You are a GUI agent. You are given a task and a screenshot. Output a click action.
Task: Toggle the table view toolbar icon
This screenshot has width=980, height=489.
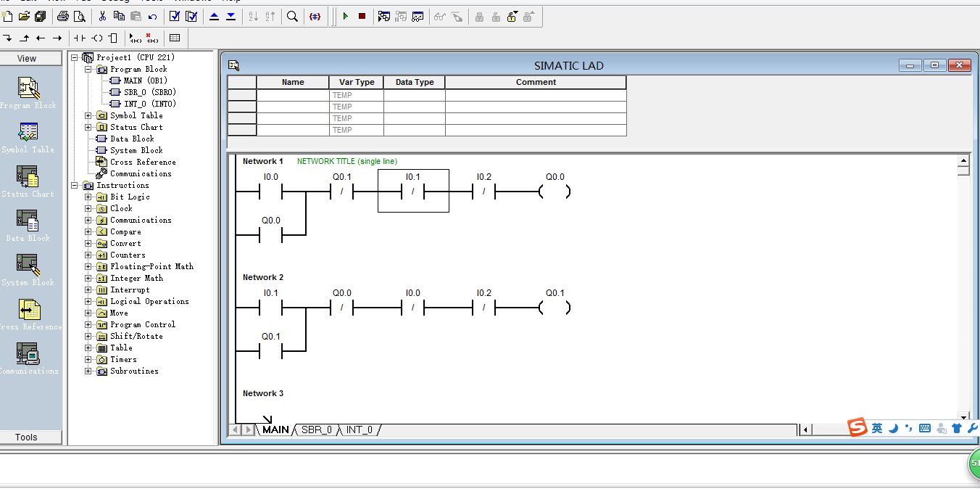coord(175,38)
